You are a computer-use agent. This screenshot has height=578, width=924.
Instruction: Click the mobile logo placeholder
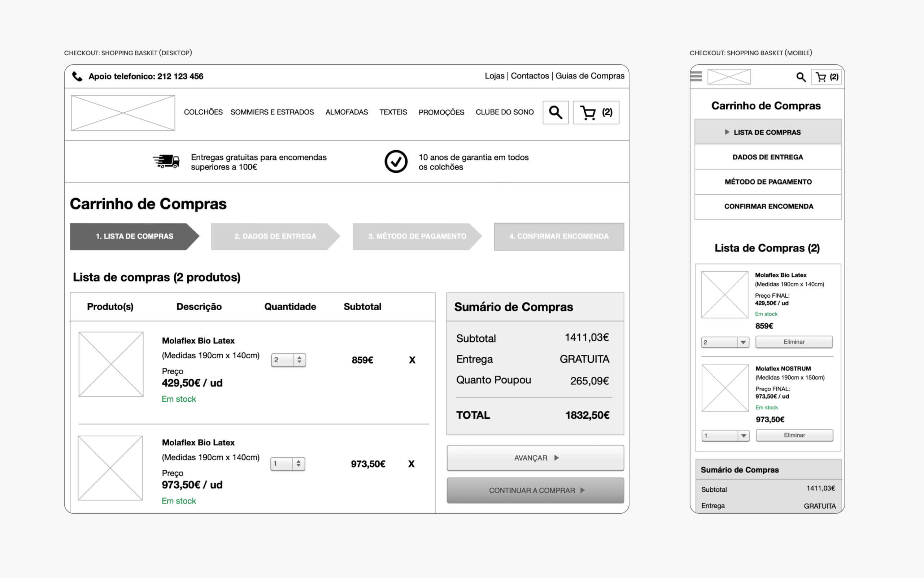(x=729, y=77)
